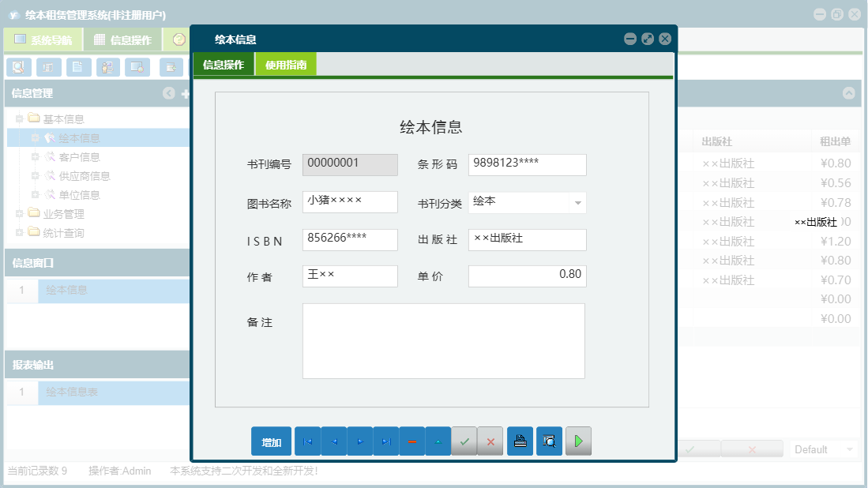
Task: Click the monitor toolbar icon
Action: [137, 67]
